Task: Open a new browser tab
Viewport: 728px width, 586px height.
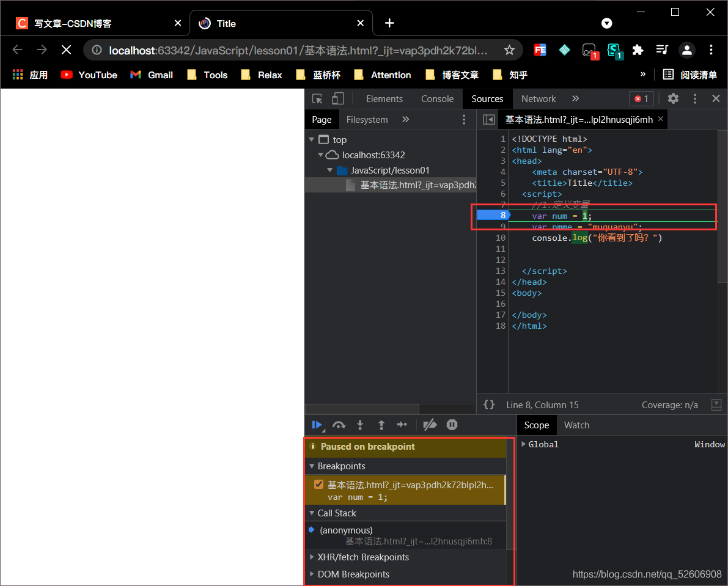Action: 389,23
